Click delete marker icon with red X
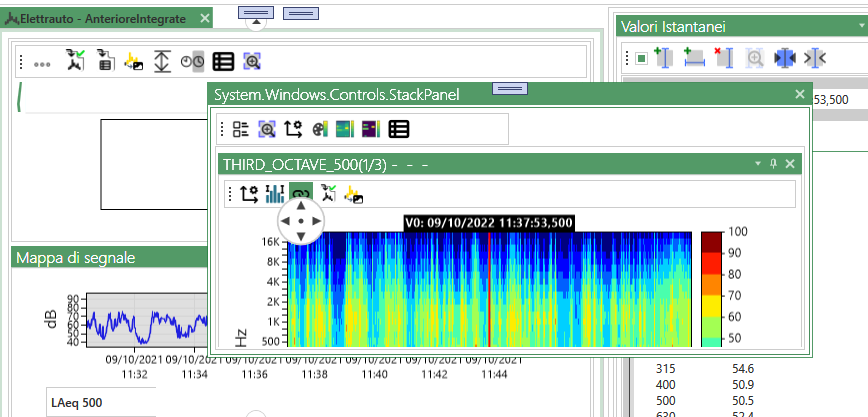The height and width of the screenshot is (417, 868). (724, 58)
